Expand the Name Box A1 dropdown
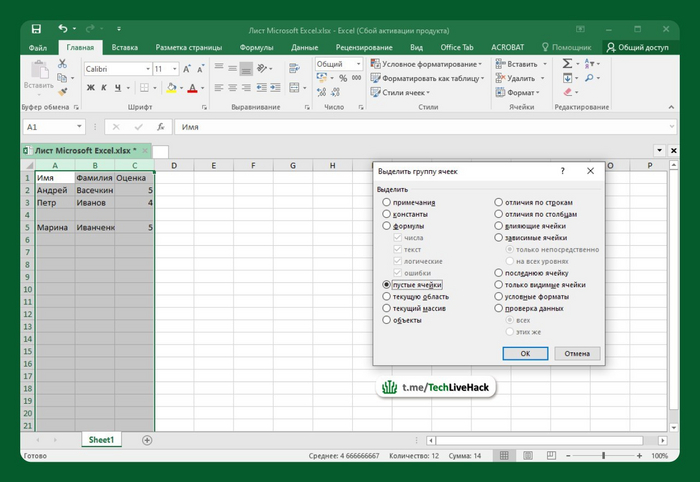This screenshot has height=482, width=700. coord(79,127)
